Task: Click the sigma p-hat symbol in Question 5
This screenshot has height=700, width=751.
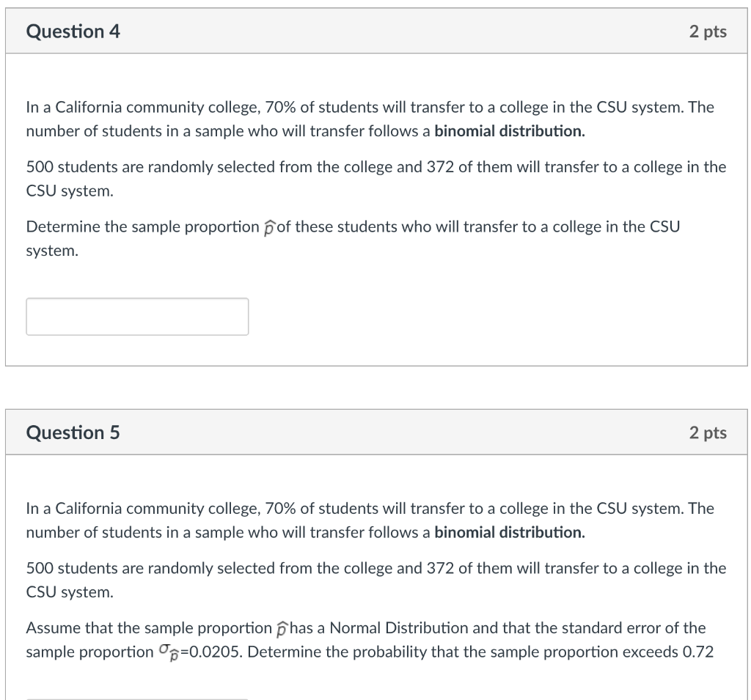Action: point(169,652)
